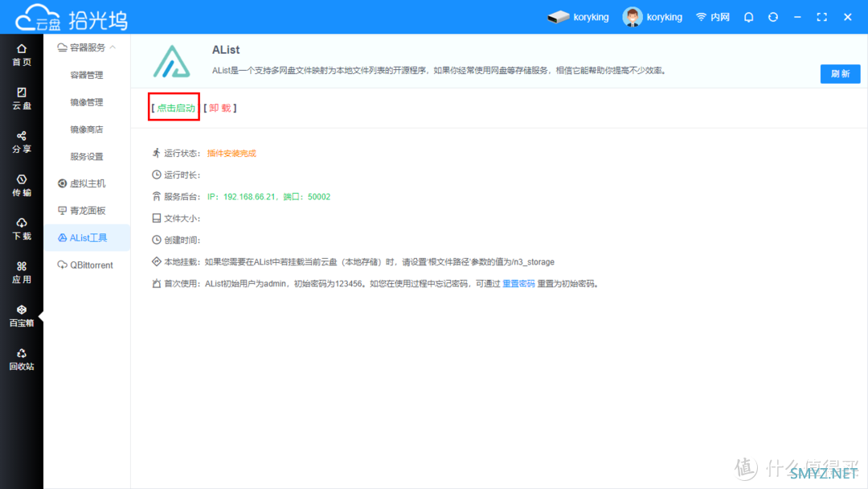This screenshot has width=868, height=489.
Task: Toggle fullscreen window mode
Action: pyautogui.click(x=822, y=17)
